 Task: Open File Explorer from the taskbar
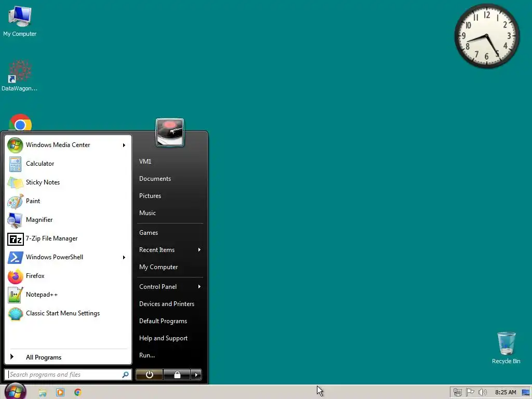pos(43,393)
